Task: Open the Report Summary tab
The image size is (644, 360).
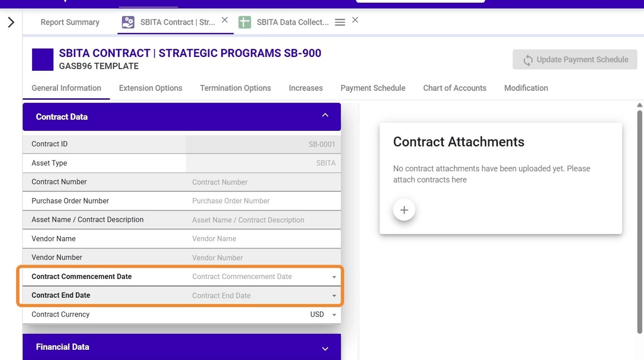Action: [x=70, y=23]
